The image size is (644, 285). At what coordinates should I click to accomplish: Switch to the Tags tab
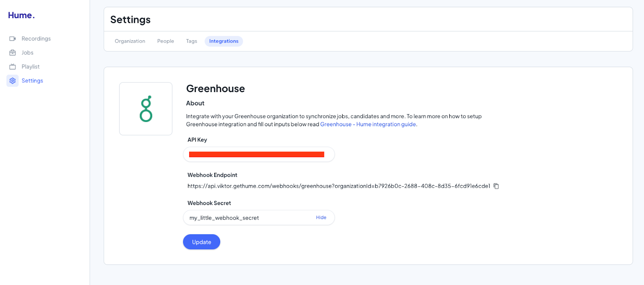(192, 41)
